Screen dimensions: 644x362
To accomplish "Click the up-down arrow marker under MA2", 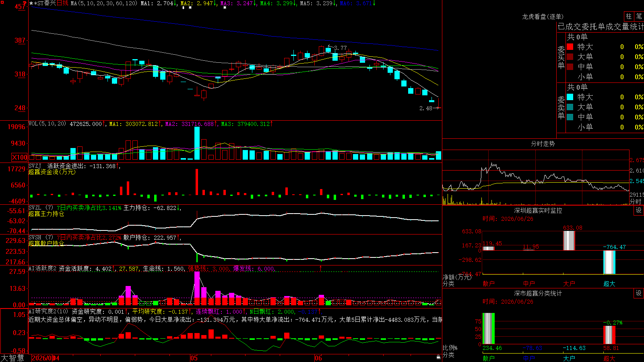I will click(184, 8).
